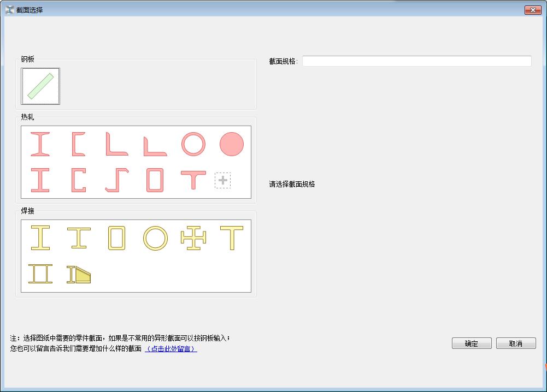This screenshot has width=547, height=392.
Task: Confirm with the 确定 button
Action: (472, 343)
